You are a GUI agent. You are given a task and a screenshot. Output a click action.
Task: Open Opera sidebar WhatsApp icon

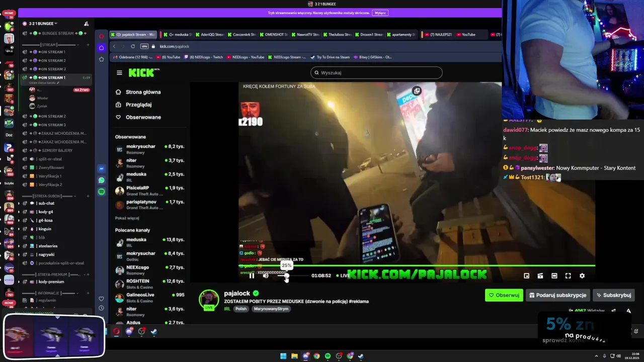point(102,180)
